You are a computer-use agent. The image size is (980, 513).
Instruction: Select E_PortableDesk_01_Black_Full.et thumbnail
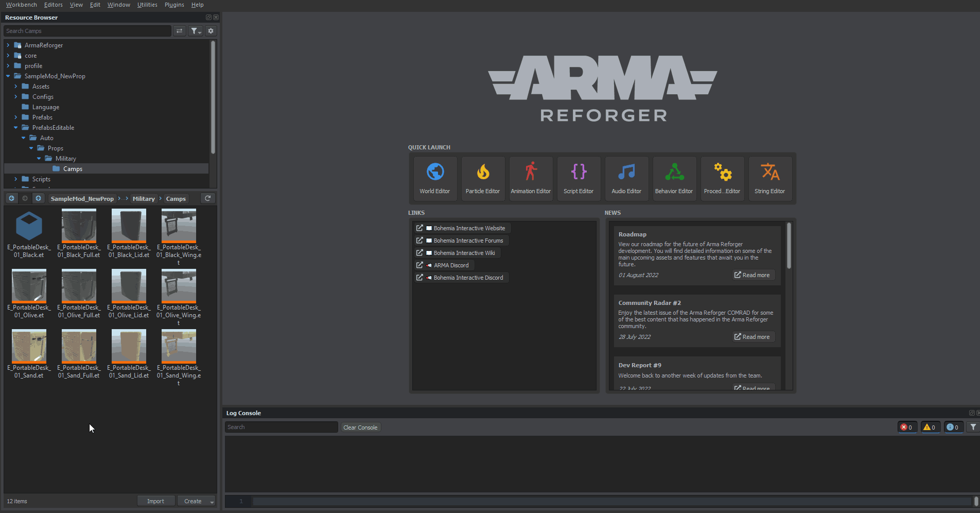click(x=79, y=226)
